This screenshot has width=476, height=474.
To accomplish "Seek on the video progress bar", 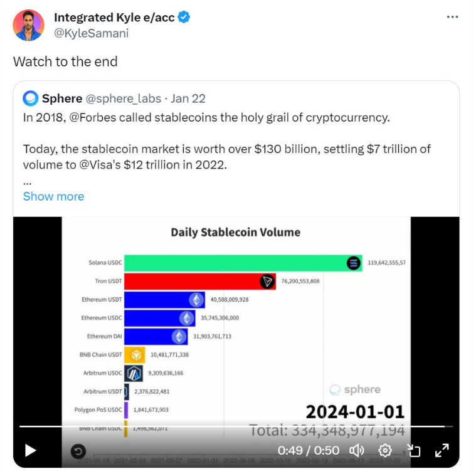I will 232,427.
